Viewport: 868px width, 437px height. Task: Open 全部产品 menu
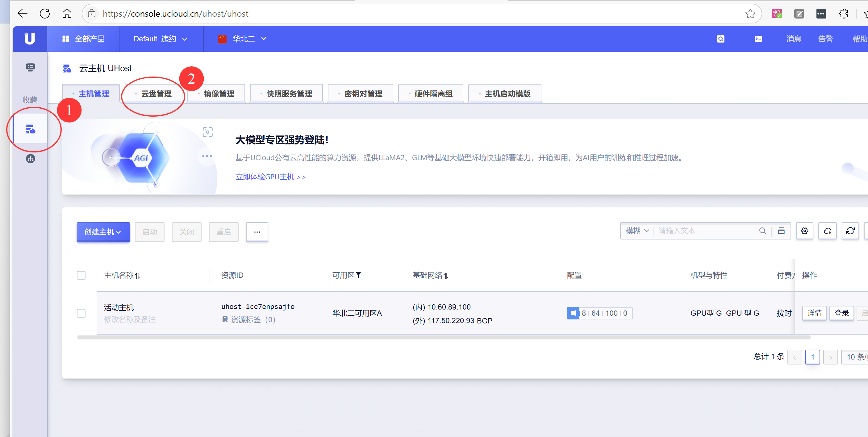click(83, 39)
